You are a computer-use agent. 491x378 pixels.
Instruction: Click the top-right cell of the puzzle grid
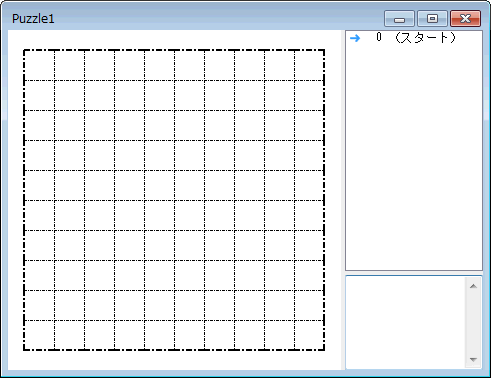click(x=309, y=65)
